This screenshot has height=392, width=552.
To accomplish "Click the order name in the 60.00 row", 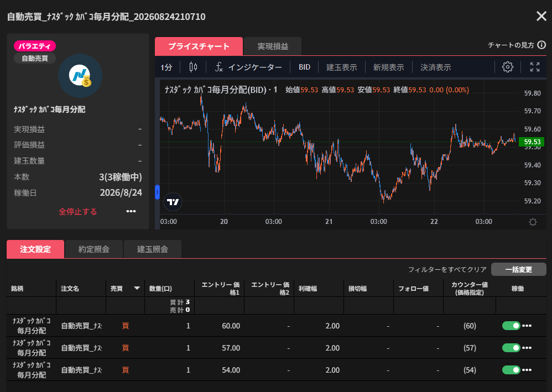I will 81,326.
